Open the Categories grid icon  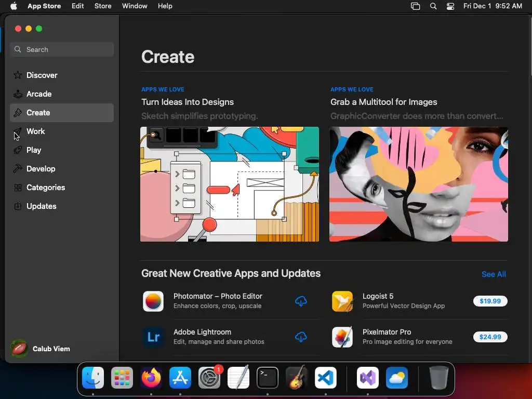pyautogui.click(x=18, y=187)
